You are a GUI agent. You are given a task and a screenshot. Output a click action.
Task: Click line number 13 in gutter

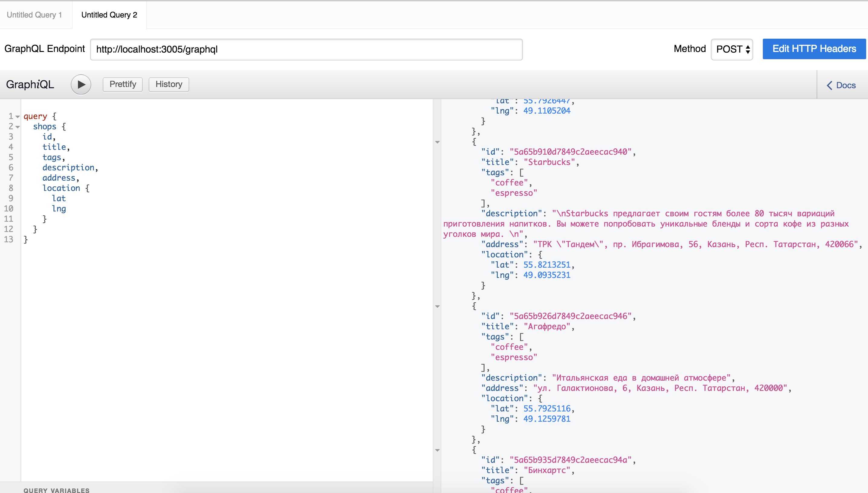[x=9, y=239]
